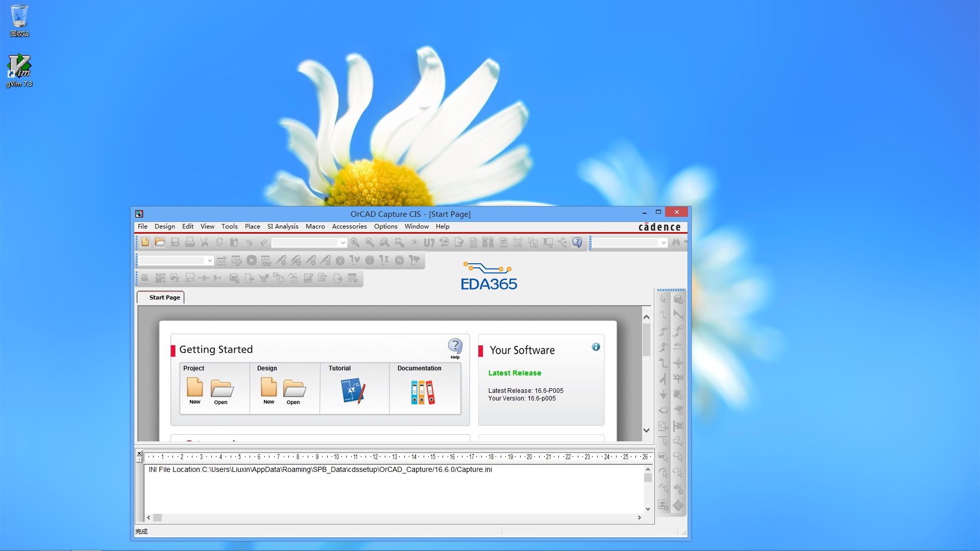The width and height of the screenshot is (980, 551).
Task: Click the Documentation binders icon
Action: point(423,392)
